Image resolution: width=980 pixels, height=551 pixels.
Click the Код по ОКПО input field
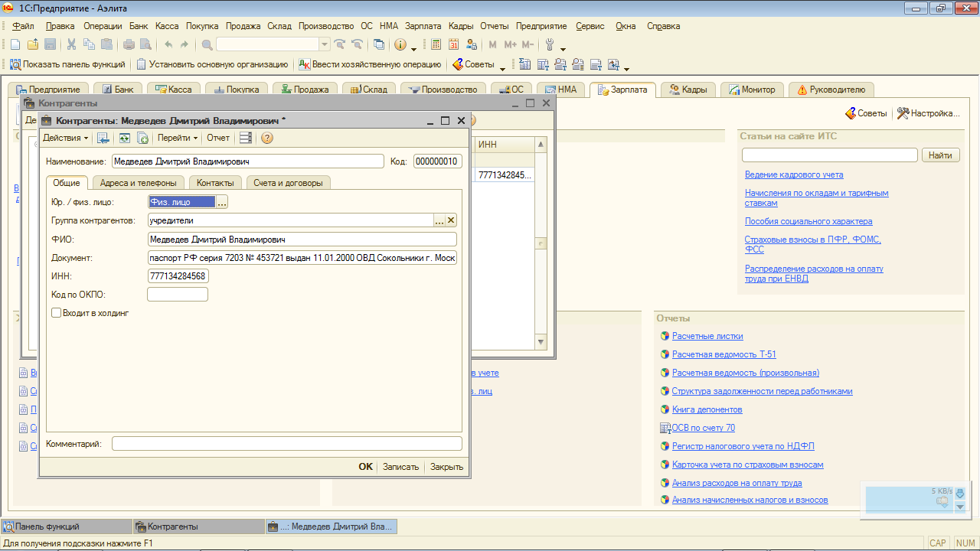point(178,295)
